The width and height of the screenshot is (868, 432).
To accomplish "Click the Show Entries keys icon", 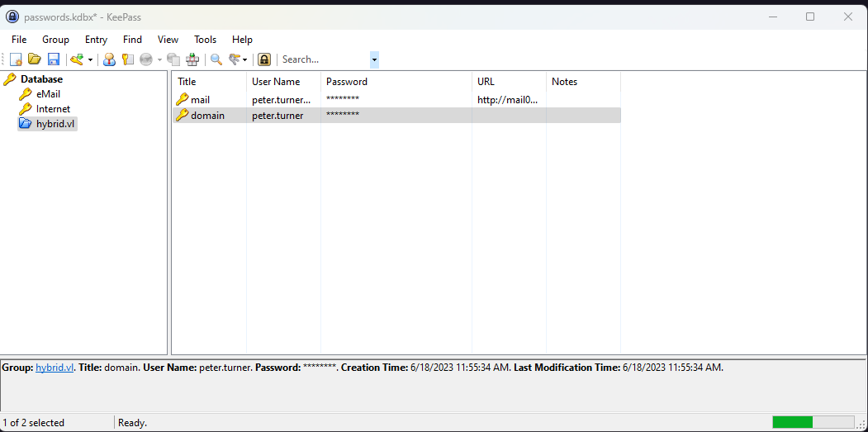I will [x=235, y=59].
